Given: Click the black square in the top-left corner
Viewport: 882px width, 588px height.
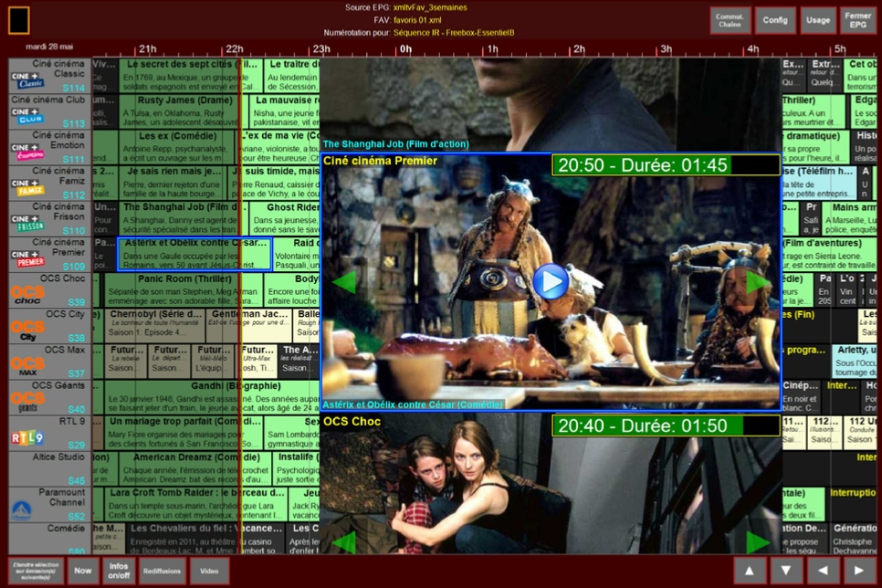Looking at the screenshot, I should coord(18,20).
